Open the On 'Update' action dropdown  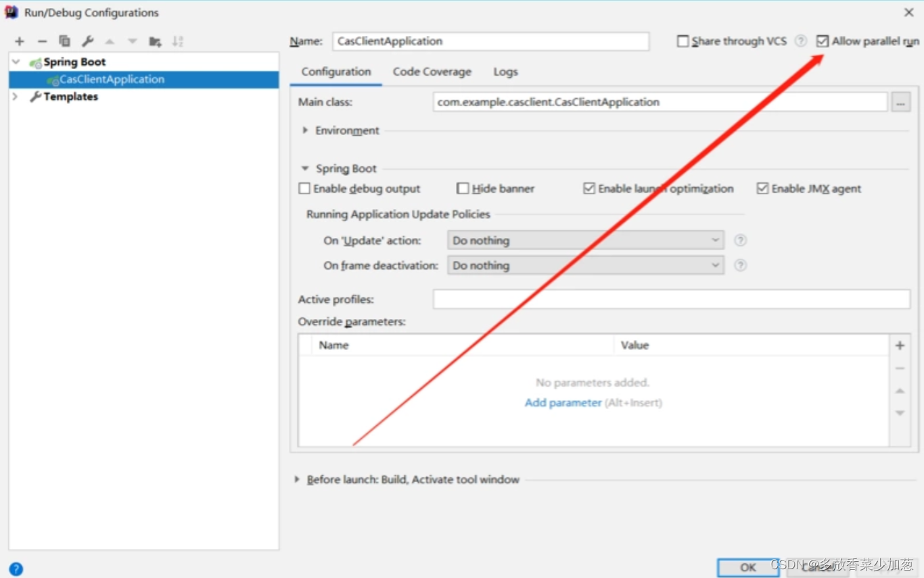click(x=586, y=240)
